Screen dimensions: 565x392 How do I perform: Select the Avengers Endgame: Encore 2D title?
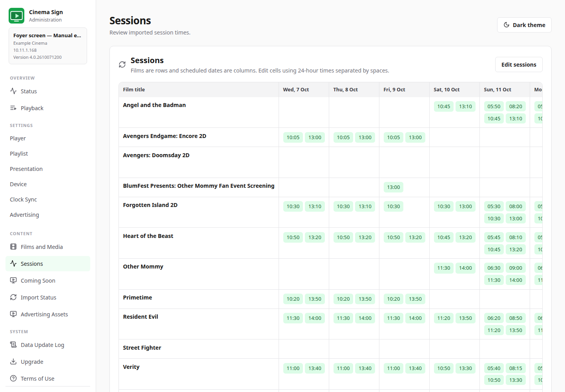click(x=164, y=136)
